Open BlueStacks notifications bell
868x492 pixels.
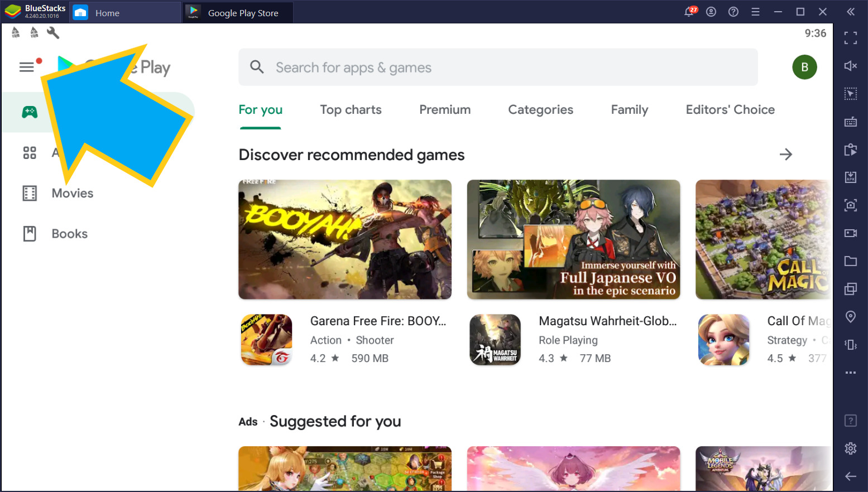[690, 12]
